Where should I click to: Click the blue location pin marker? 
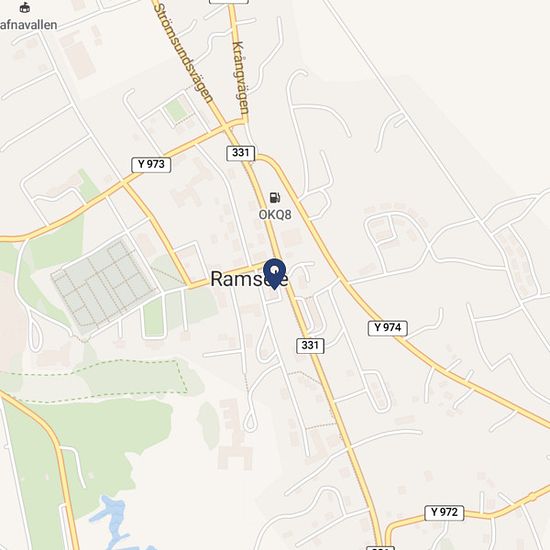(274, 274)
